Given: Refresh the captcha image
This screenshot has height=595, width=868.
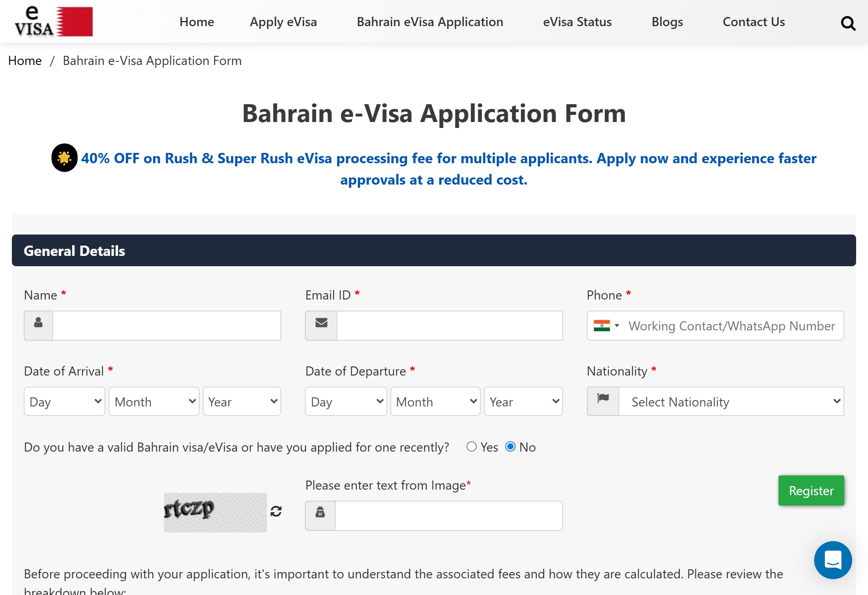Looking at the screenshot, I should [x=276, y=511].
